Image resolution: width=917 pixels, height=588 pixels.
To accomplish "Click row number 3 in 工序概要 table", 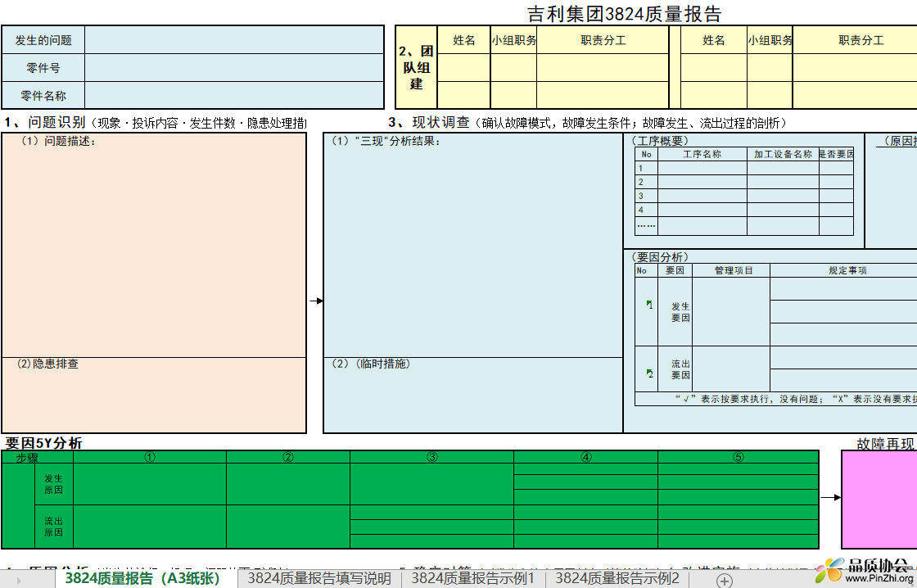I will point(646,196).
